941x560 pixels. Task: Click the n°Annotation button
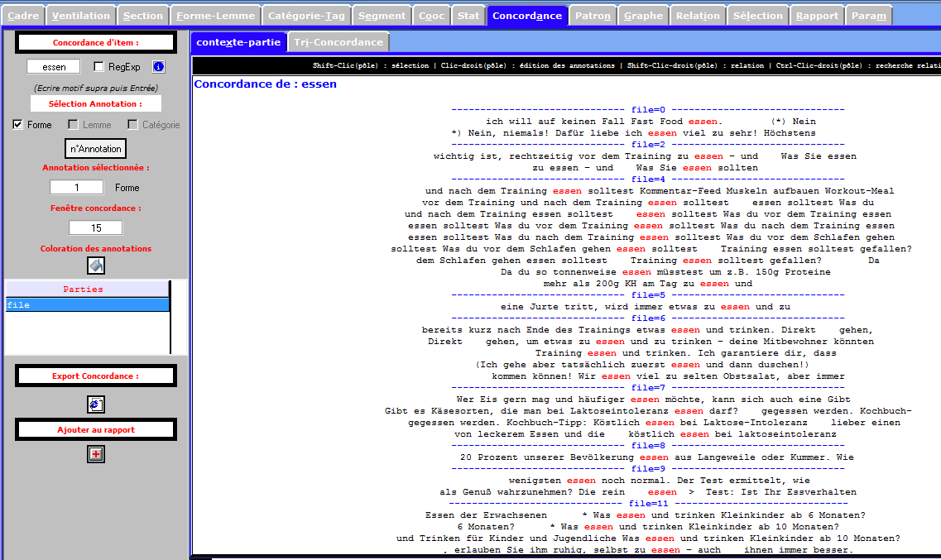click(96, 149)
